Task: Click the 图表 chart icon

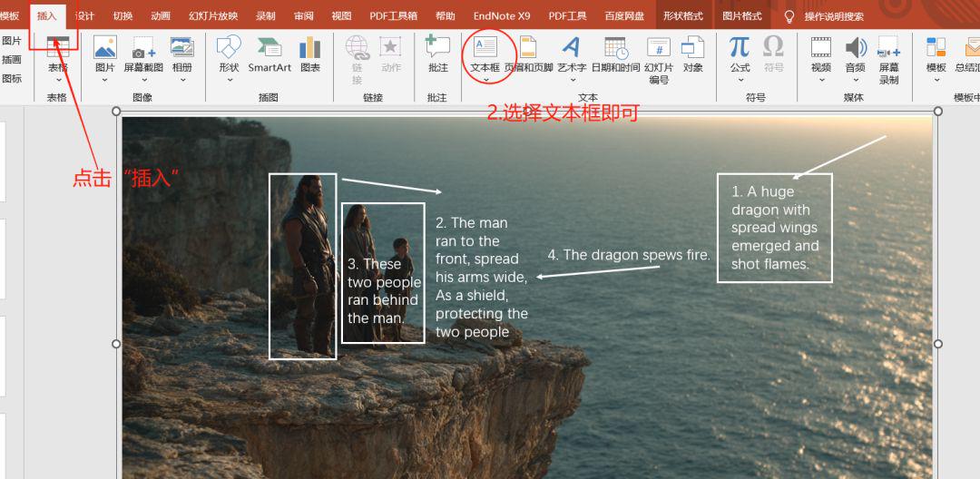Action: (x=310, y=47)
